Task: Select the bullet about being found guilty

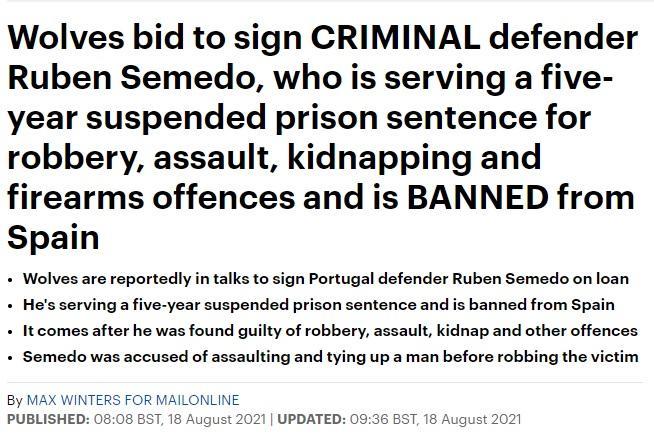Action: (329, 331)
